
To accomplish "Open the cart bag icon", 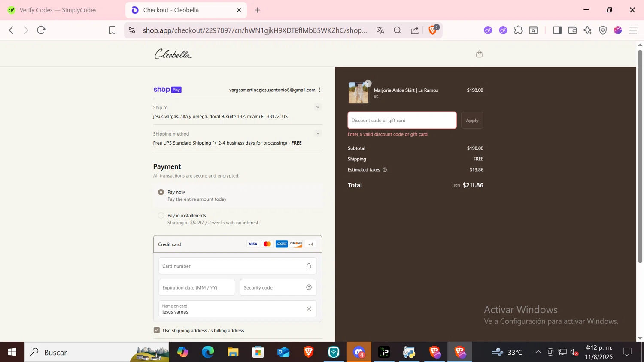I will 479,54.
